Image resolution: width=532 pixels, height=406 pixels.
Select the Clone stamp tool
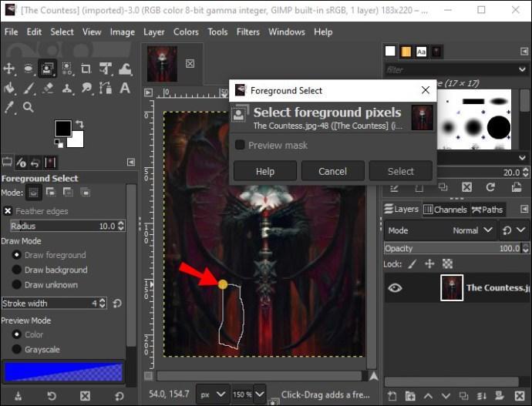click(67, 88)
